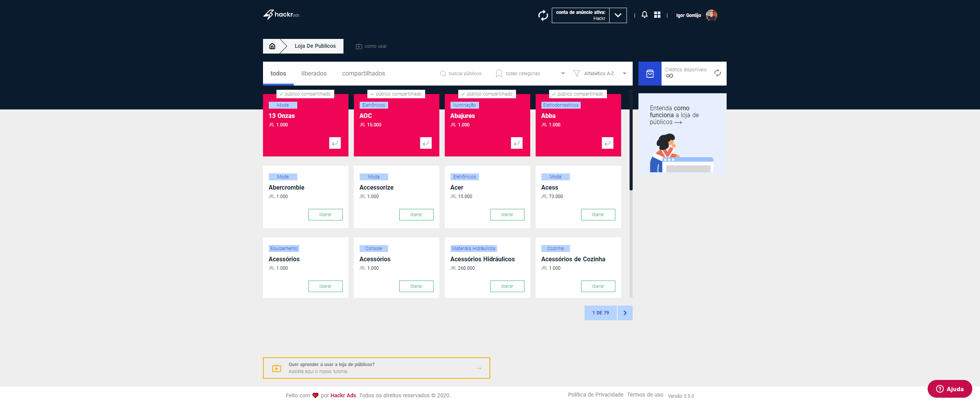Click liberar on Console Acessórios card
Viewport: 980px width, 405px height.
click(x=416, y=286)
